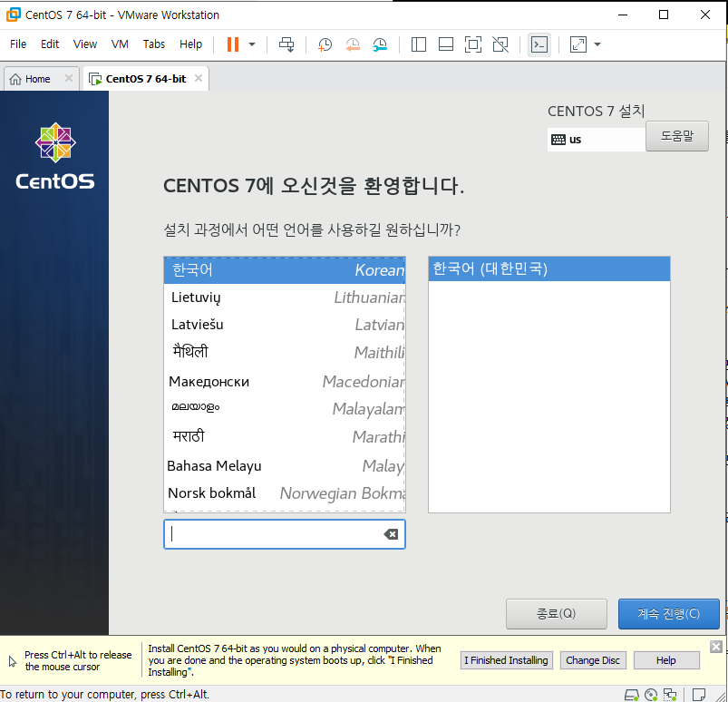Select the Marathi language row

(284, 437)
